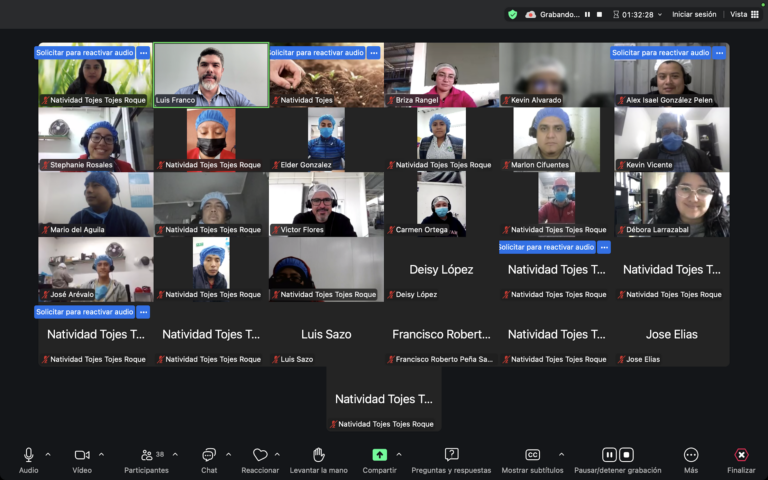Click the Audio microphone icon
Image resolution: width=768 pixels, height=480 pixels.
click(x=28, y=455)
